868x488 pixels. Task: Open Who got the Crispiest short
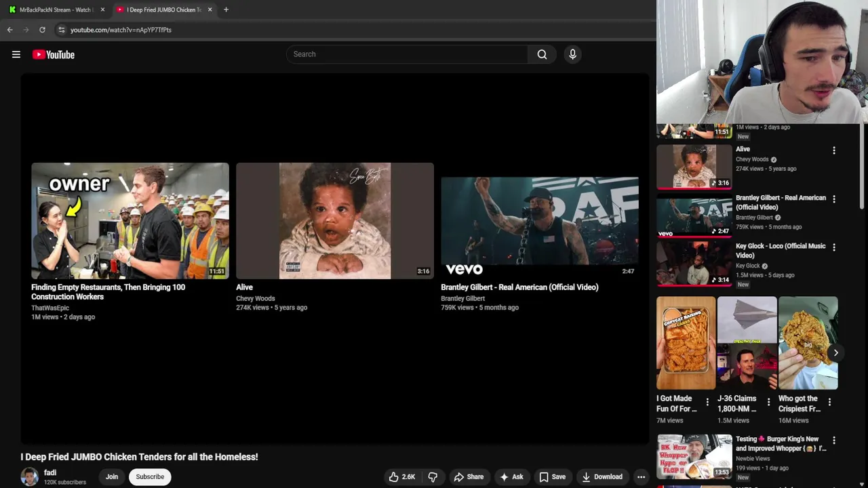808,343
